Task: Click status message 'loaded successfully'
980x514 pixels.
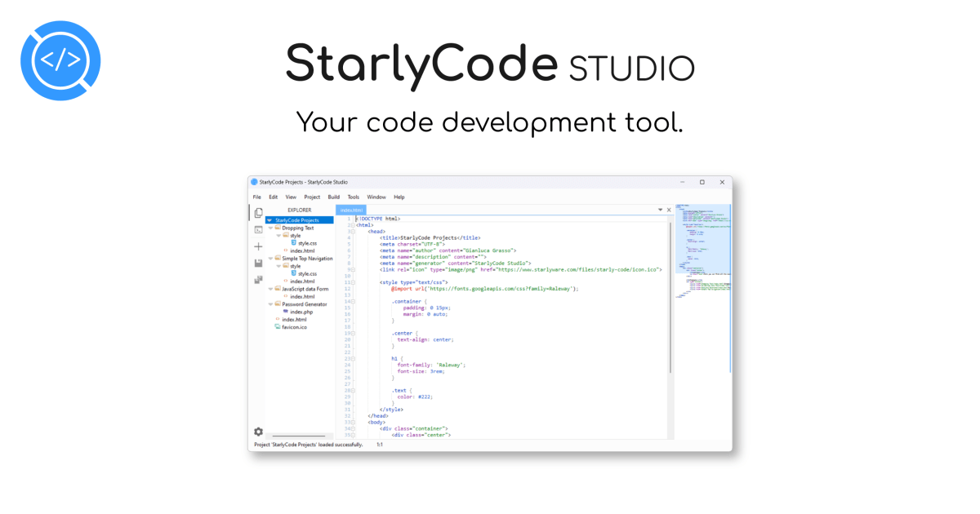Action: [x=309, y=445]
